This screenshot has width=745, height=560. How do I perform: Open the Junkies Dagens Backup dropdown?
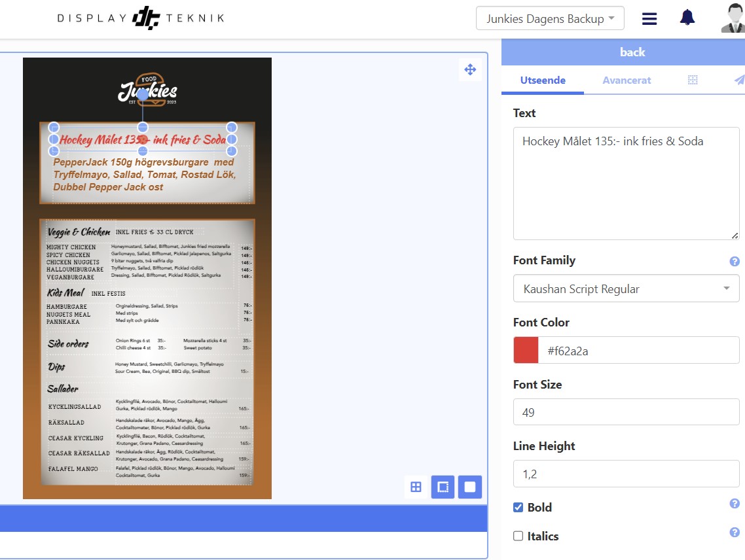(x=550, y=18)
